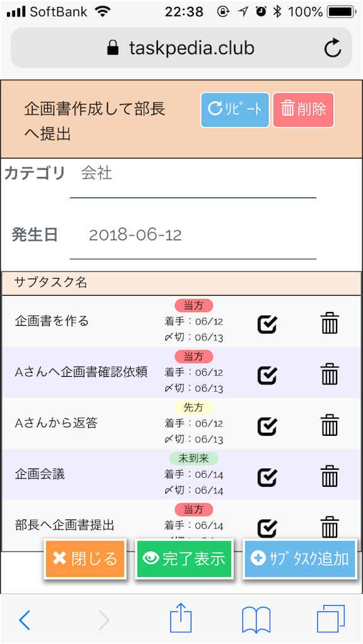The image size is (363, 644).
Task: Close the panel with the 閉じる button
Action: pos(85,559)
